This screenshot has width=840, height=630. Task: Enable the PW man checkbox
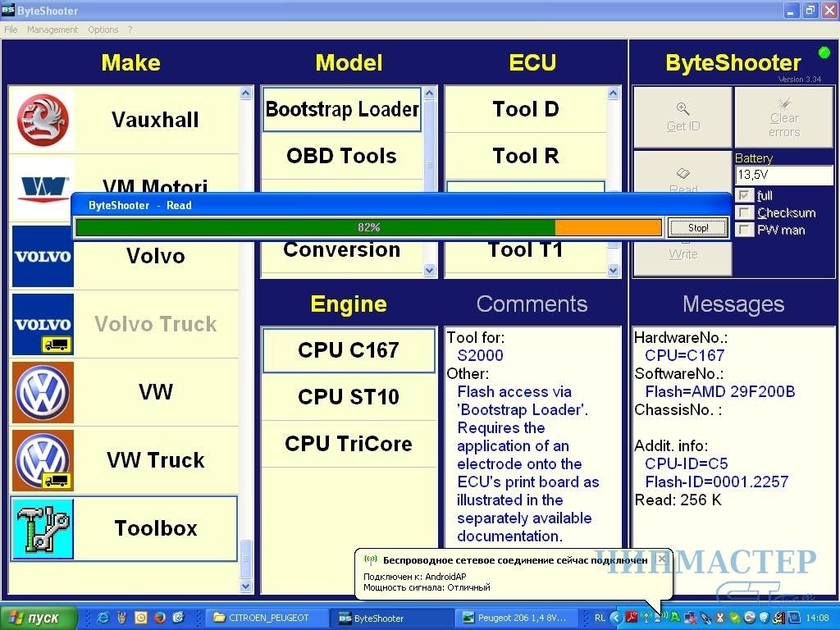743,230
